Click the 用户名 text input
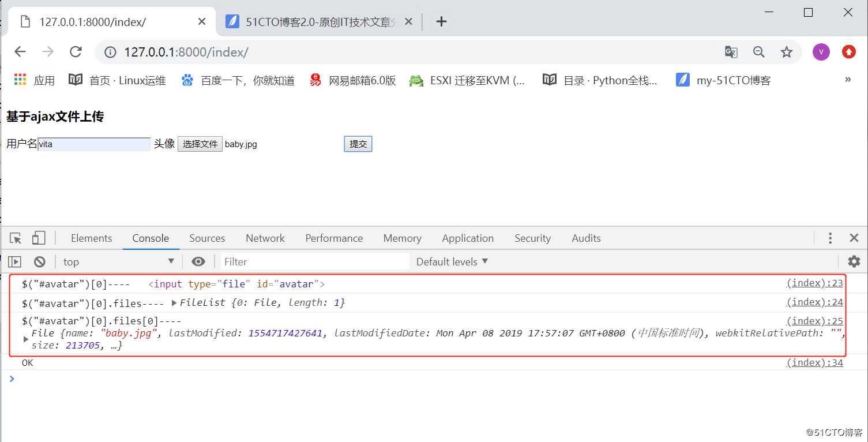 pos(95,144)
